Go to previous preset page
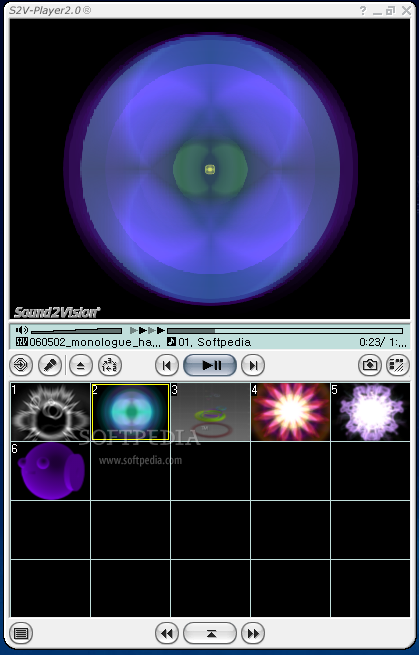The width and height of the screenshot is (419, 655). [x=167, y=633]
